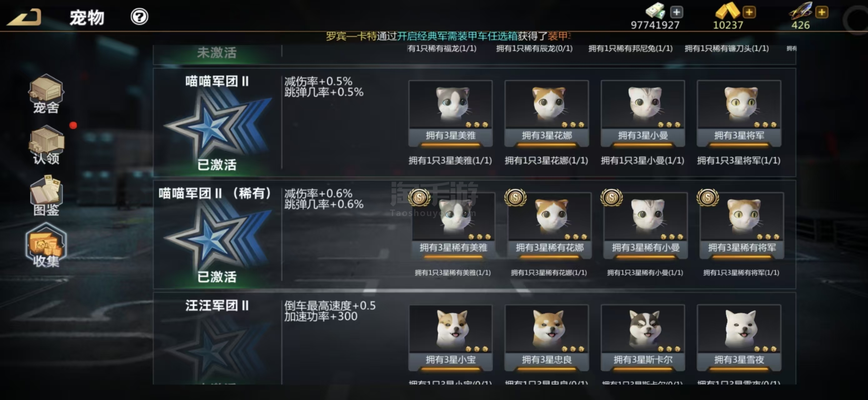Tap the 汪汪军团 II inactive star badge
This screenshot has width=868, height=400.
(x=217, y=349)
